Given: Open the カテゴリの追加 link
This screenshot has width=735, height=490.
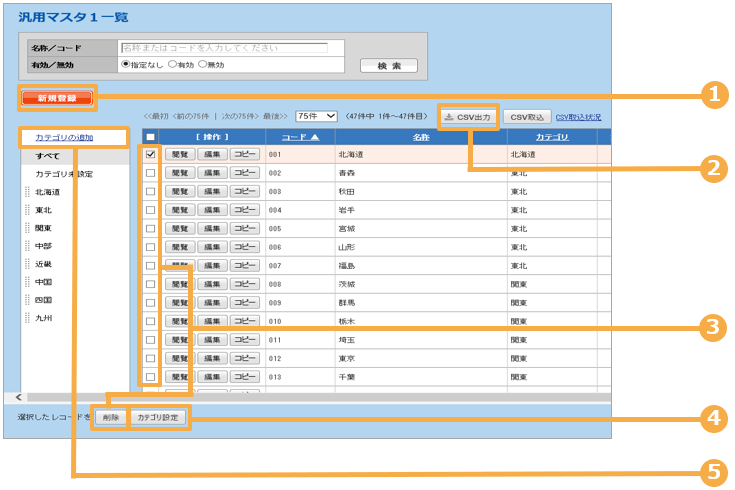Looking at the screenshot, I should point(64,136).
